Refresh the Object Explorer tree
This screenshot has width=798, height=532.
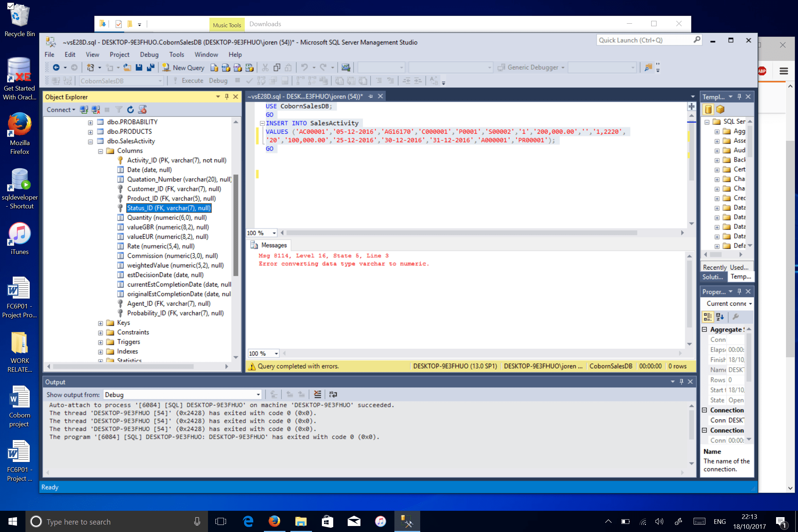tap(131, 110)
